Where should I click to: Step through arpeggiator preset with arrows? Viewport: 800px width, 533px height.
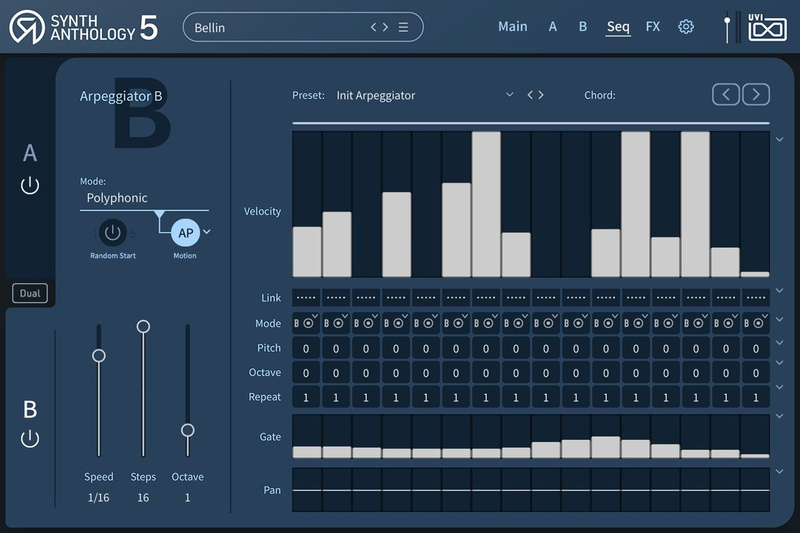pos(535,95)
